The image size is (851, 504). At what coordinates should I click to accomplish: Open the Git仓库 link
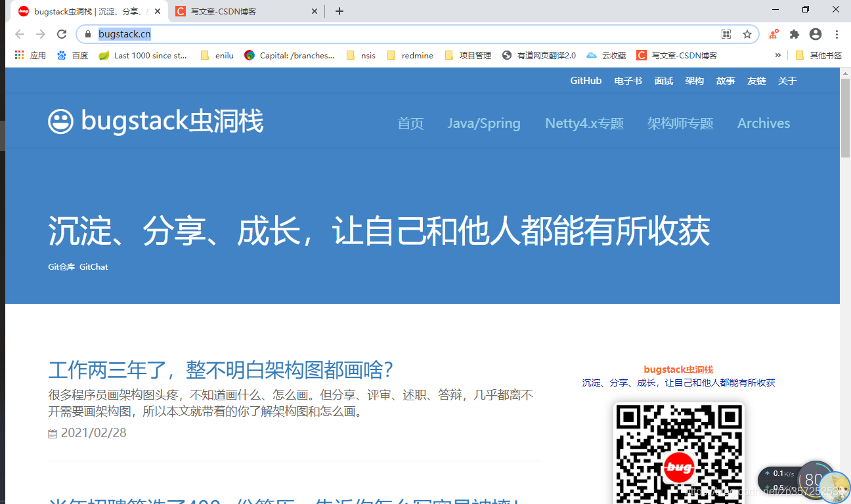coord(62,267)
